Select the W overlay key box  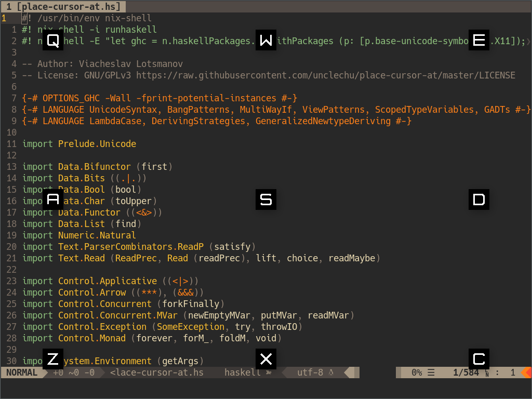click(x=266, y=41)
